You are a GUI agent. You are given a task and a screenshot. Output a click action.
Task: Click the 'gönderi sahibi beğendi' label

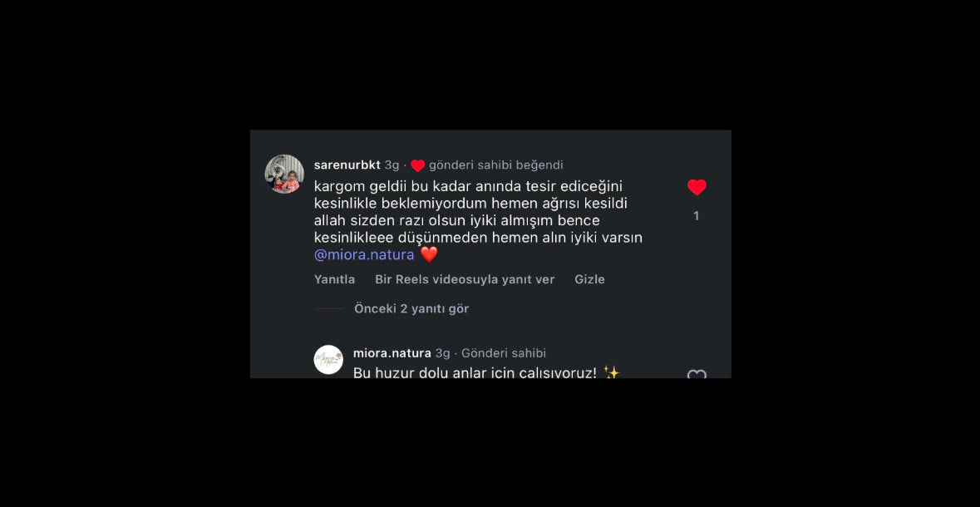[495, 165]
